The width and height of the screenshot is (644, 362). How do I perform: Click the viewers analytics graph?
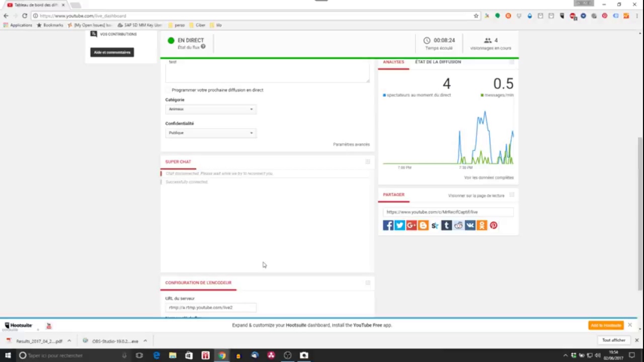(448, 138)
